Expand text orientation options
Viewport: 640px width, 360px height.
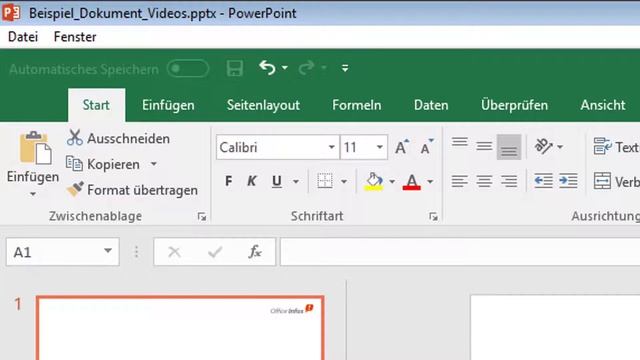(560, 147)
